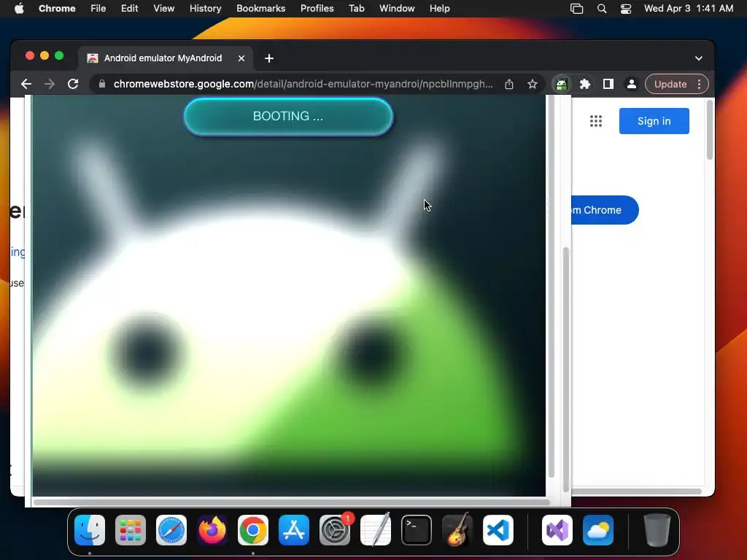This screenshot has height=560, width=747.
Task: Share this page from address bar
Action: pos(509,85)
